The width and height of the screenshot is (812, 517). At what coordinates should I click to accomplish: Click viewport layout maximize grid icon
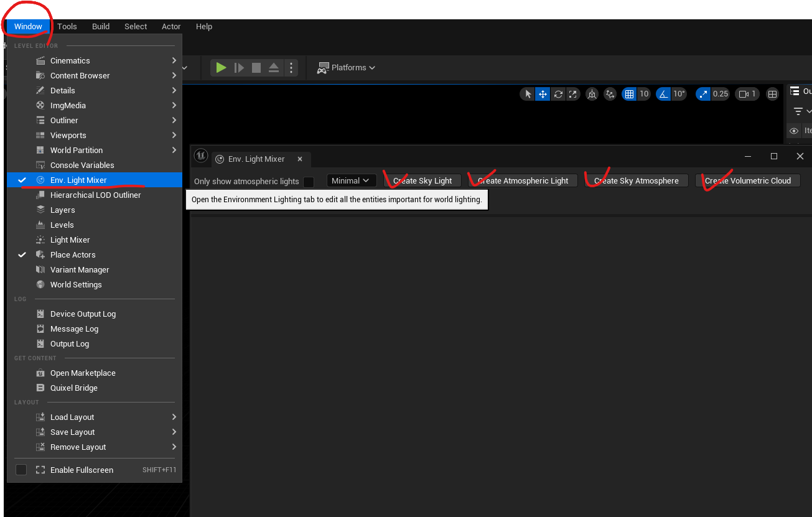[772, 94]
